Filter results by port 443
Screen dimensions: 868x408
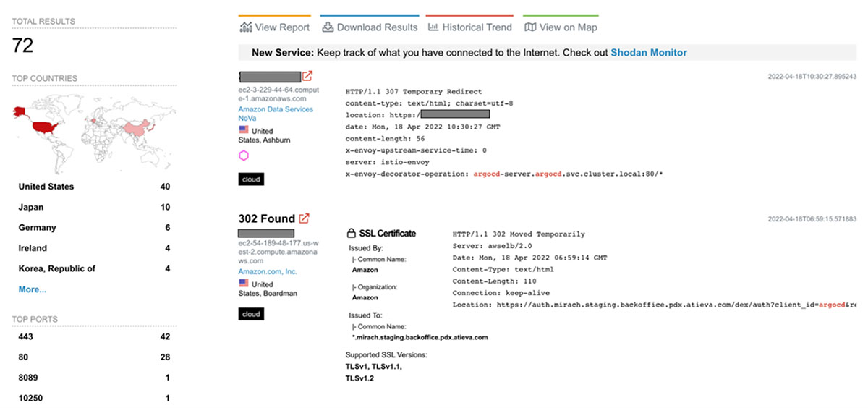point(26,336)
